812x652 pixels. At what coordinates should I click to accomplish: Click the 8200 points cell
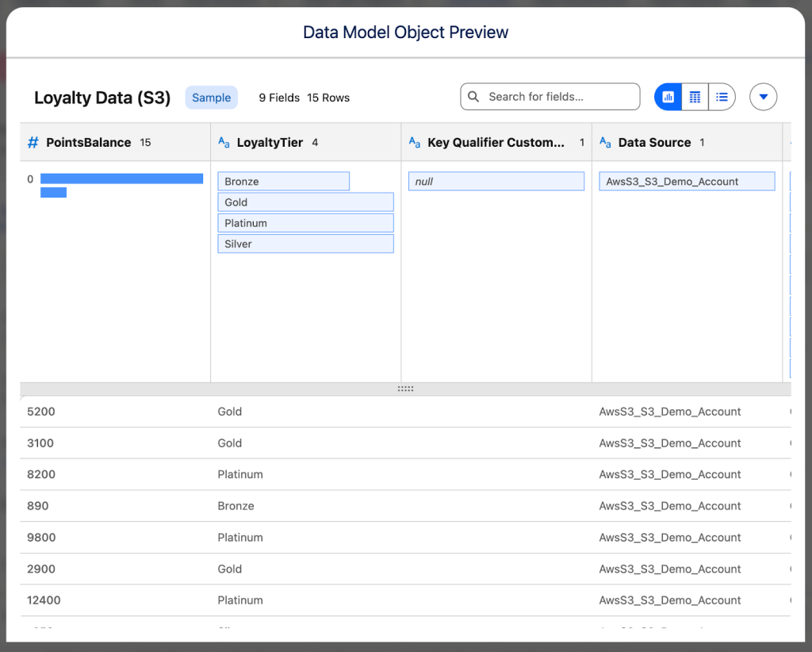coord(41,474)
